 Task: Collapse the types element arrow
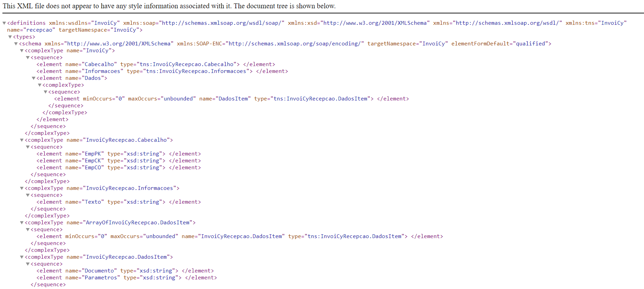pyautogui.click(x=10, y=37)
